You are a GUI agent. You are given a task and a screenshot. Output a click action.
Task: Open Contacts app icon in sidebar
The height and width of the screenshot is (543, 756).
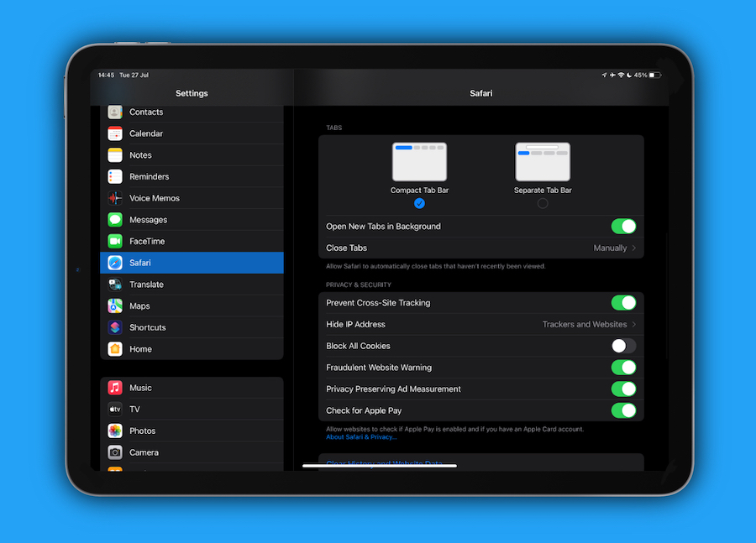pos(115,112)
